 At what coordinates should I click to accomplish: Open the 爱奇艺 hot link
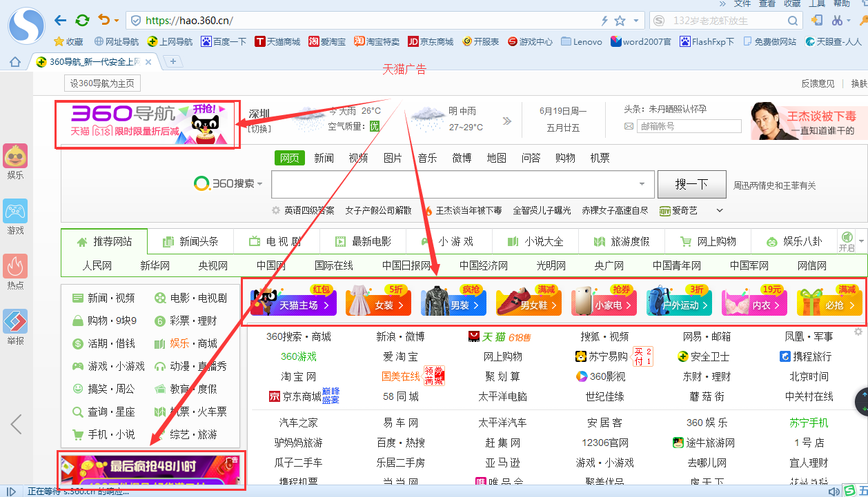pos(678,210)
